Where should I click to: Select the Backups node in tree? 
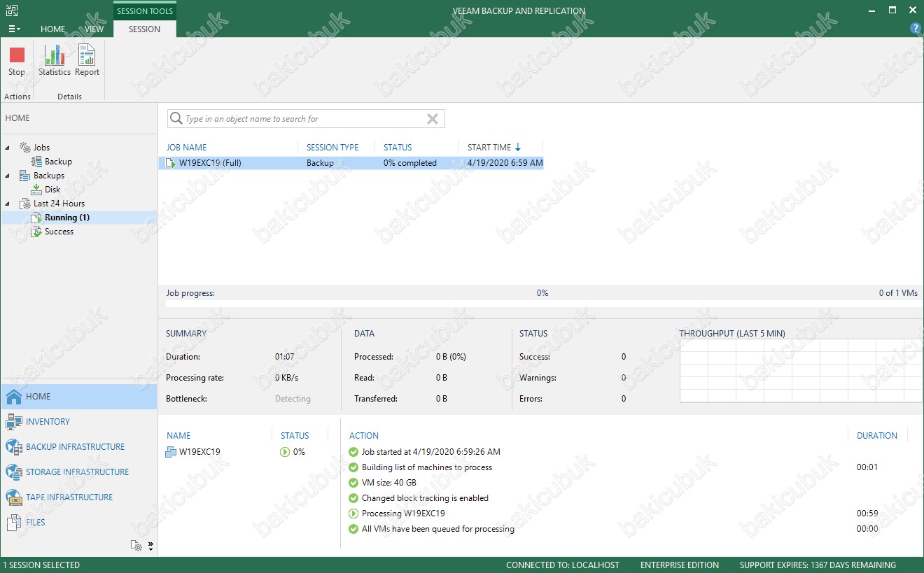[49, 176]
